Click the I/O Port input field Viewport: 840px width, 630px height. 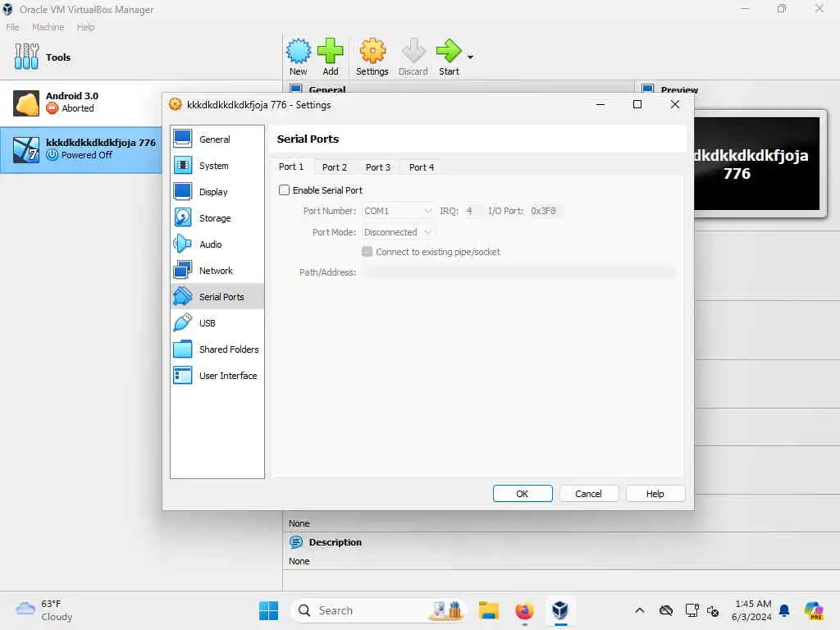[544, 211]
